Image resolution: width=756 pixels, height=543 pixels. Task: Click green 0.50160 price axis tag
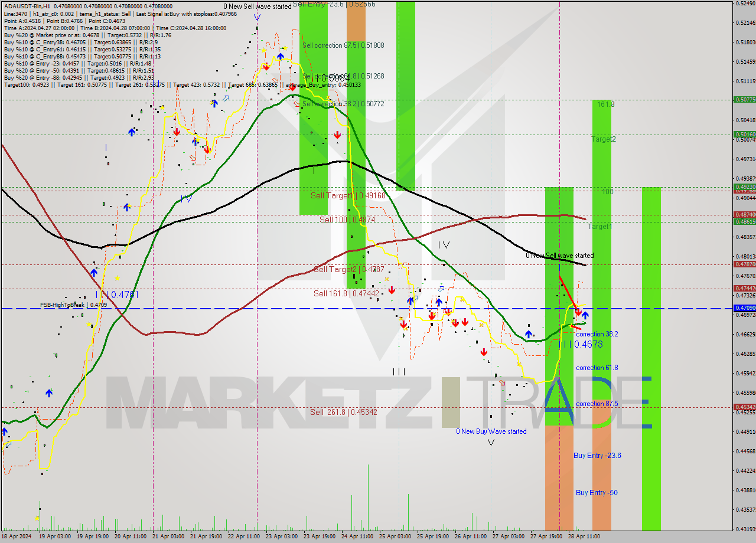tap(745, 135)
